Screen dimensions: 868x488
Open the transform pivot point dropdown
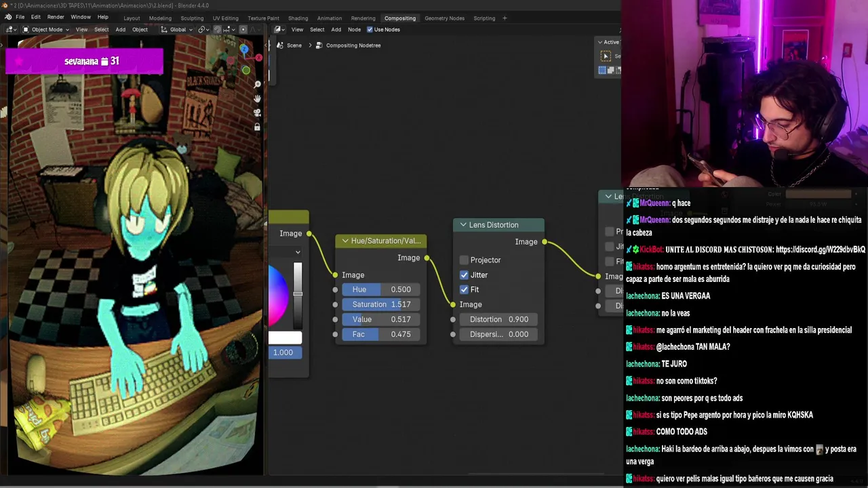203,29
